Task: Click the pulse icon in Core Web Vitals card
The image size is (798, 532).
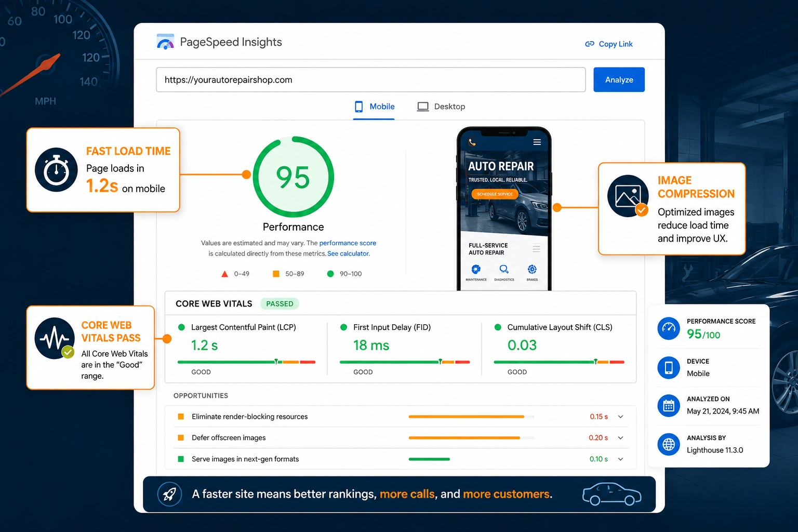Action: pyautogui.click(x=55, y=338)
